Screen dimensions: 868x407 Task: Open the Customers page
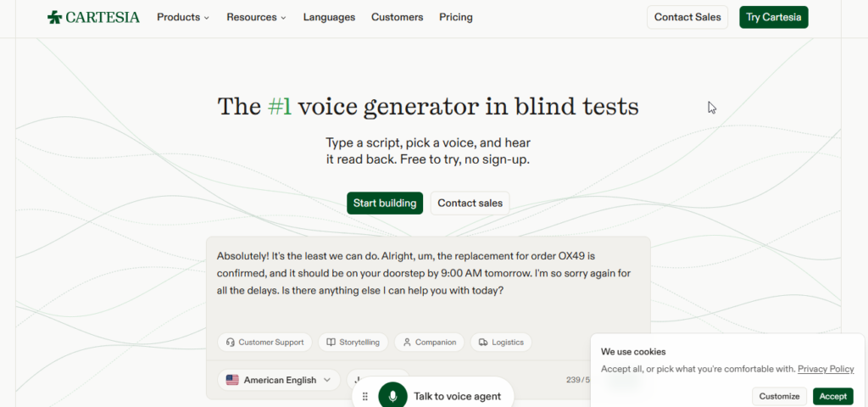coord(397,17)
